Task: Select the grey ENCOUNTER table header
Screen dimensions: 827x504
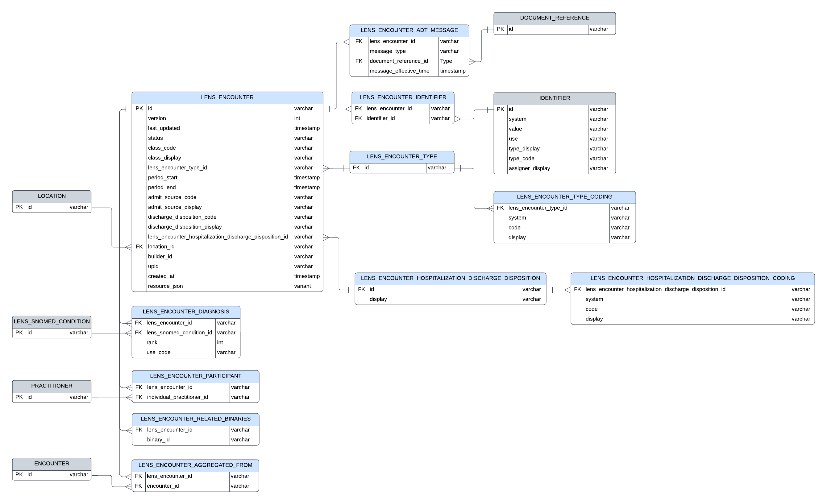Action: point(52,464)
